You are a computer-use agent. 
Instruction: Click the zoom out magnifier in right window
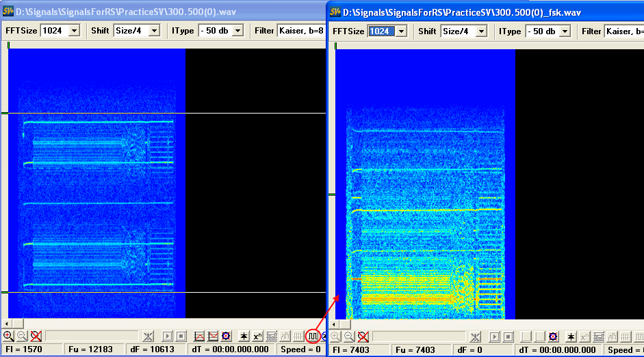tap(349, 336)
